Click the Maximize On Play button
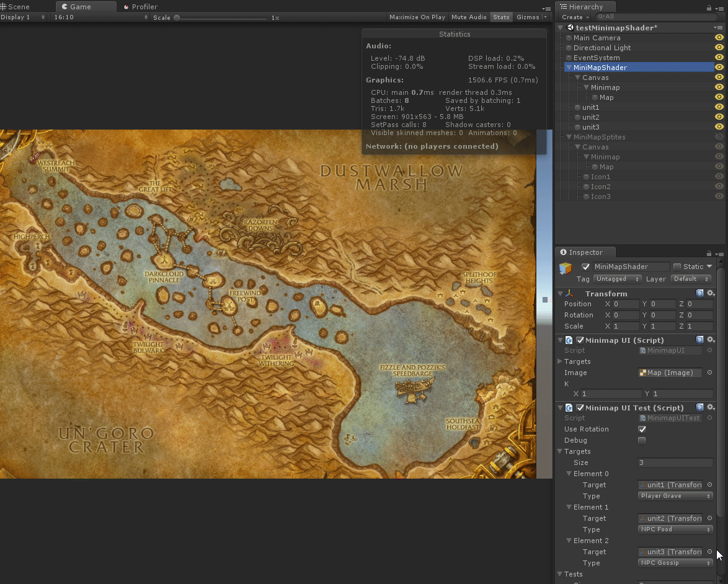This screenshot has height=584, width=728. click(417, 17)
